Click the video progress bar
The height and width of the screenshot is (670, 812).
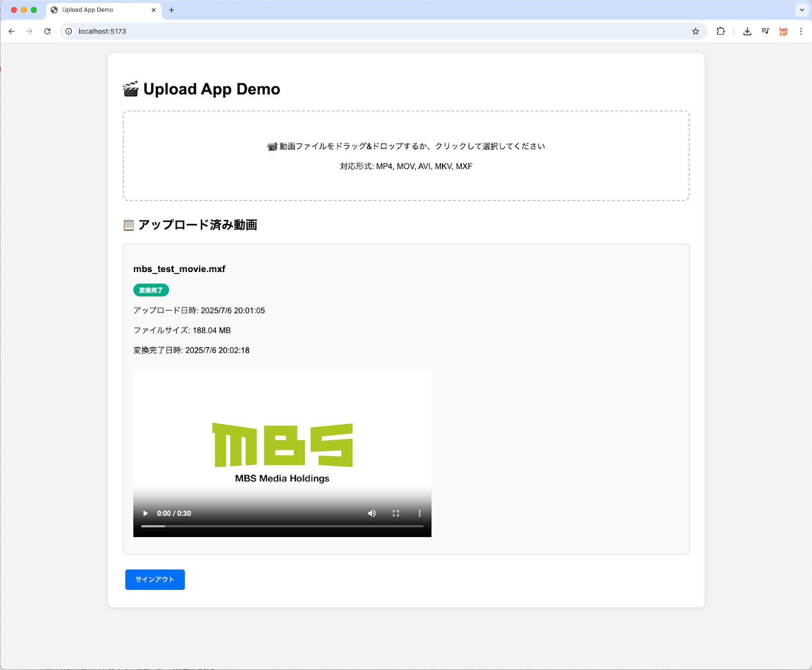(x=282, y=526)
